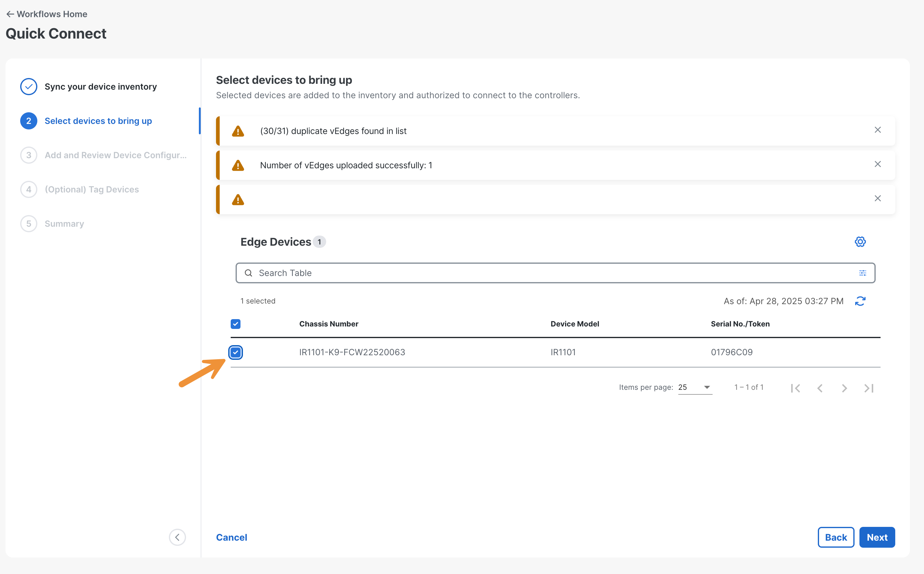Click the search magnifier icon
This screenshot has width=924, height=574.
point(248,273)
